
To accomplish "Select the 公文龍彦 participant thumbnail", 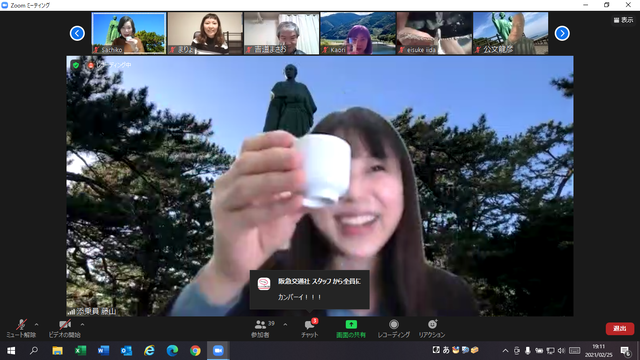I will (511, 33).
